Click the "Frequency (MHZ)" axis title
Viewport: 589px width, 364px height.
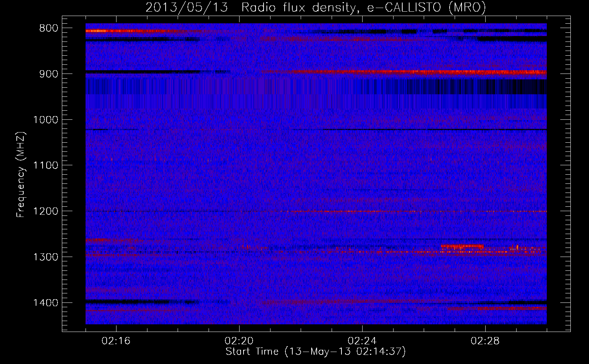click(21, 174)
